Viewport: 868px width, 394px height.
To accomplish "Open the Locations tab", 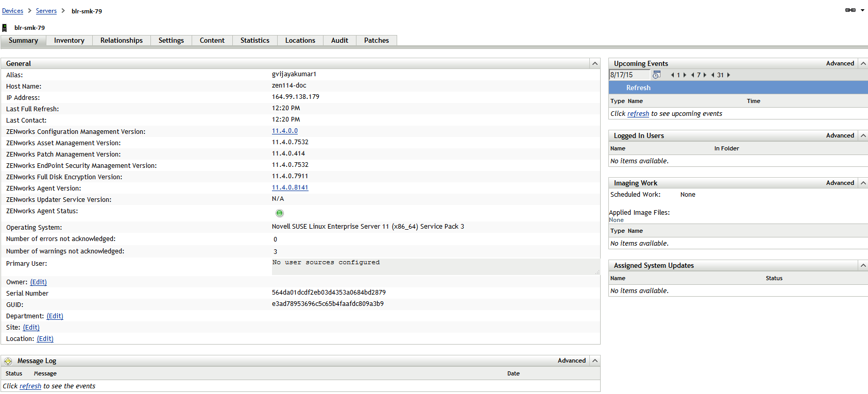I will [300, 40].
